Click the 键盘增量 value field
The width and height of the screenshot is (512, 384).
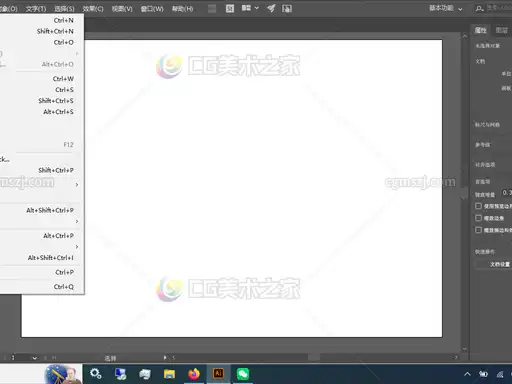pos(507,193)
